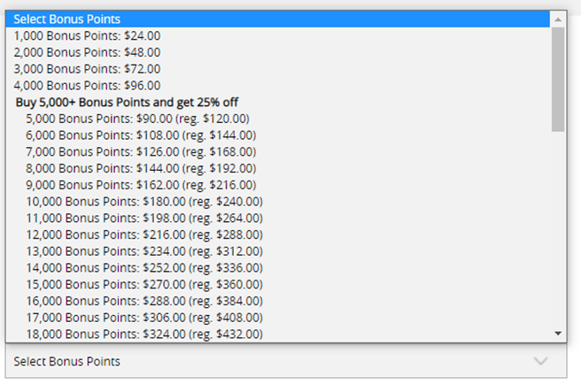Collapse the Select Bonus Points dropdown chevron
Viewport: 581px width, 392px height.
[x=542, y=361]
